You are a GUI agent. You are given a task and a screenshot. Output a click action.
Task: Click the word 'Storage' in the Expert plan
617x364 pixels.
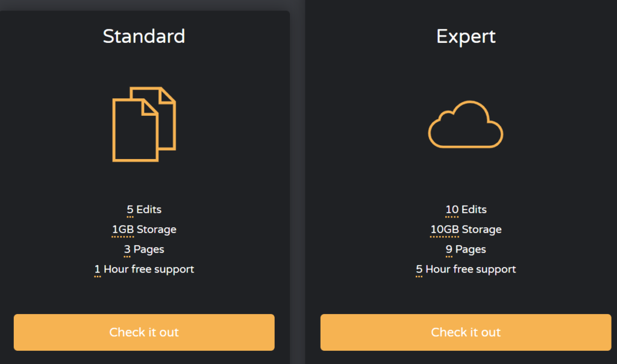[x=481, y=230]
